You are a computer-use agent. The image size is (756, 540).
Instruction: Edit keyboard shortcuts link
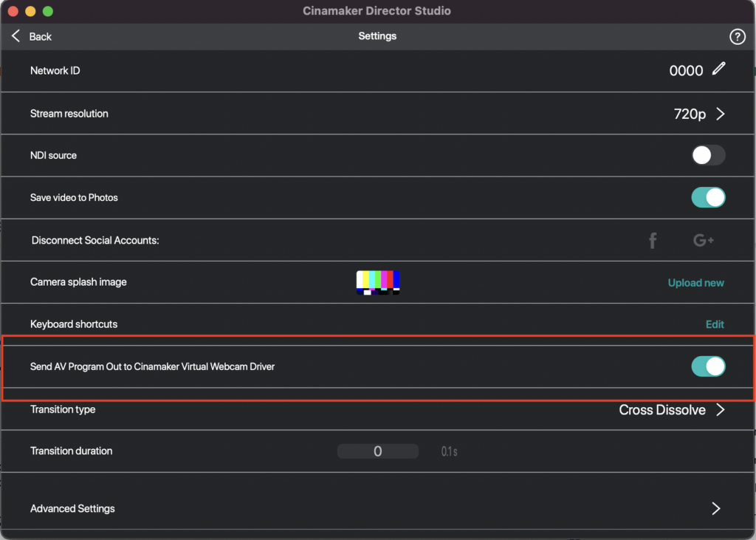[x=715, y=324]
